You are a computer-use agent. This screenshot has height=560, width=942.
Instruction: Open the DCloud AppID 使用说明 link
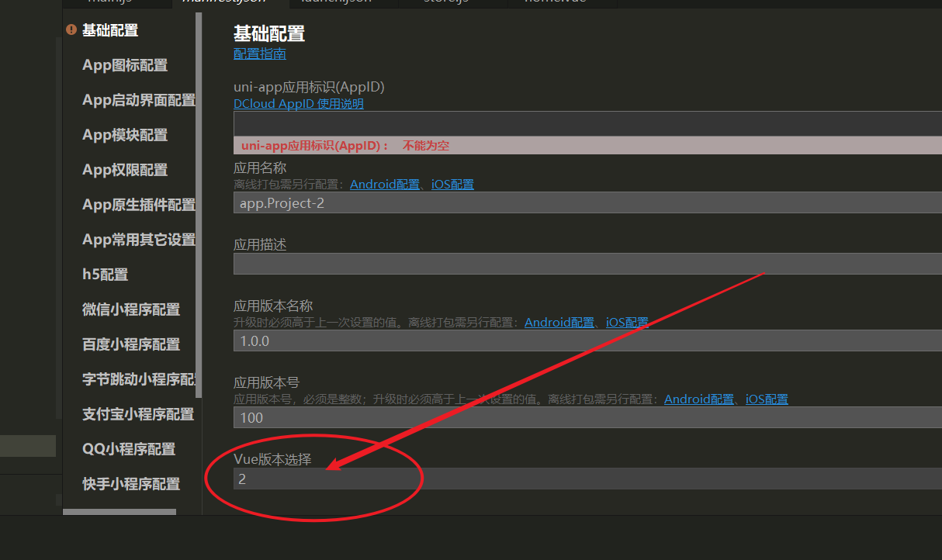[x=299, y=104]
